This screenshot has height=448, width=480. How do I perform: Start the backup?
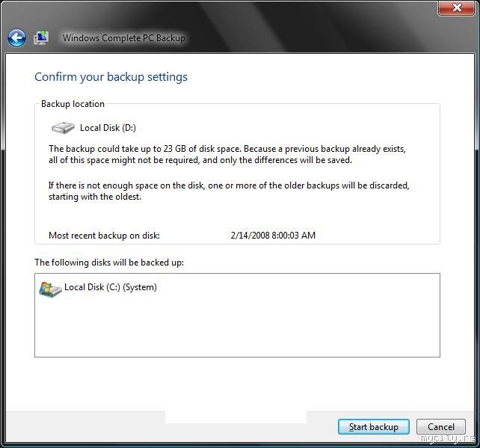point(374,426)
